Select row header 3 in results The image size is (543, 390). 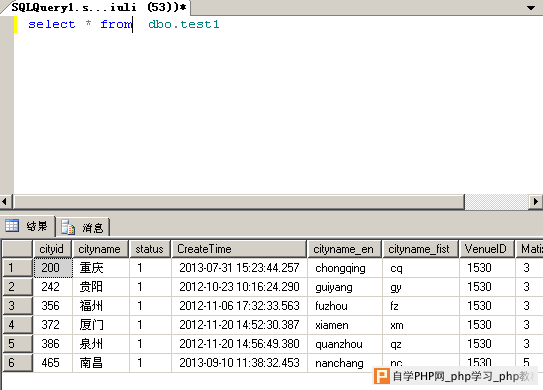tap(17, 306)
